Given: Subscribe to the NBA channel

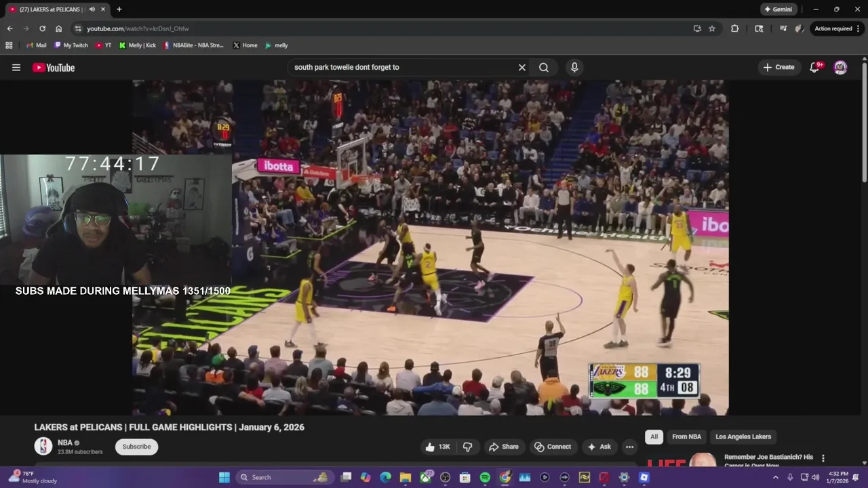Looking at the screenshot, I should 136,447.
